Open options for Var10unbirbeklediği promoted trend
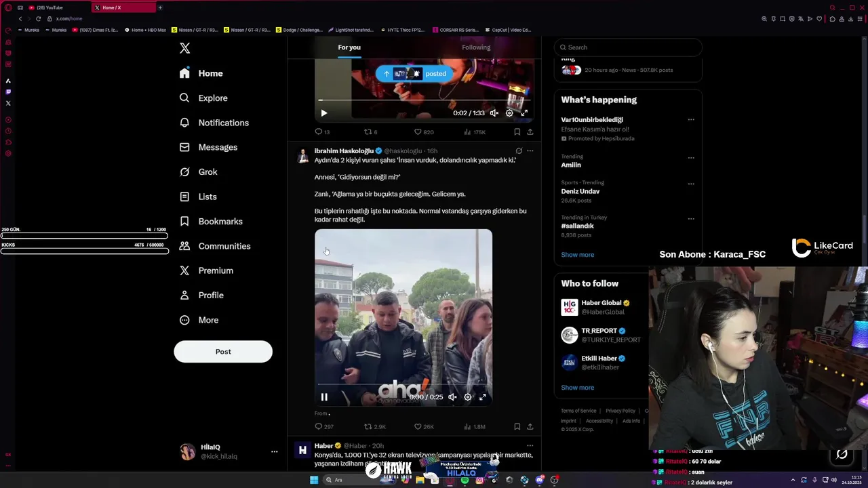 point(691,120)
